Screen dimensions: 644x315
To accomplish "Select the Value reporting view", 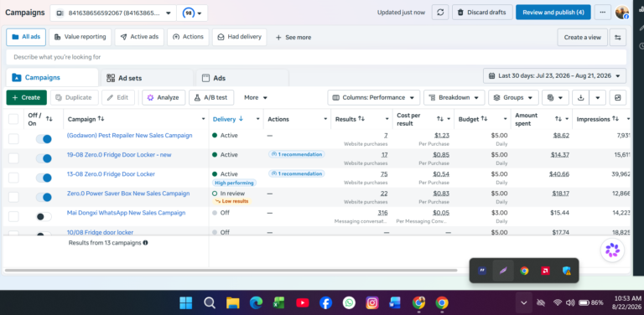I will pos(80,37).
